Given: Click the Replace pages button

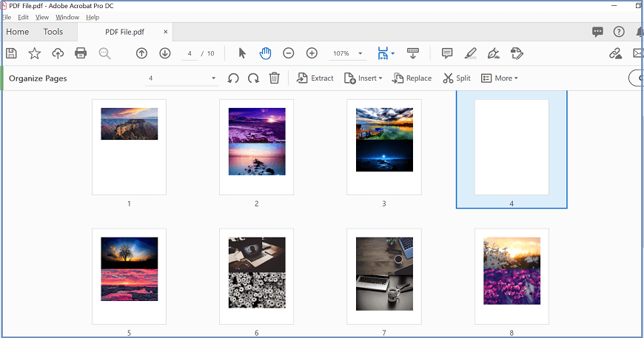Looking at the screenshot, I should click(412, 78).
